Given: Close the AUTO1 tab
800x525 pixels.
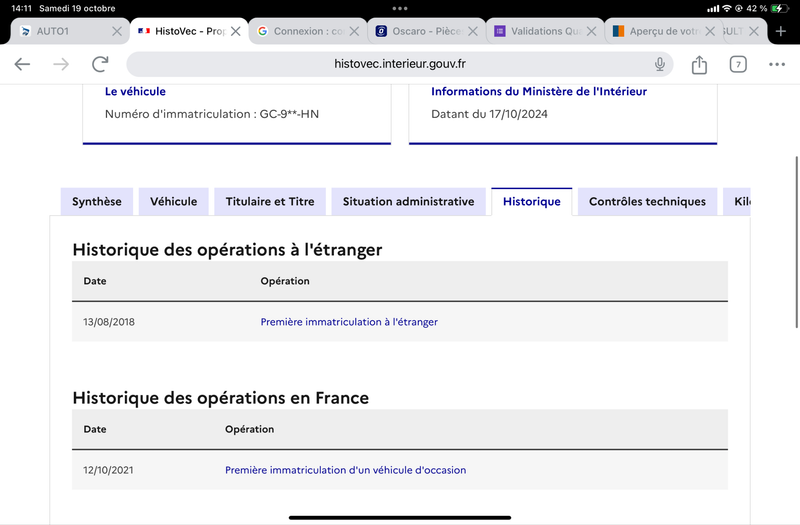Looking at the screenshot, I should coord(117,31).
